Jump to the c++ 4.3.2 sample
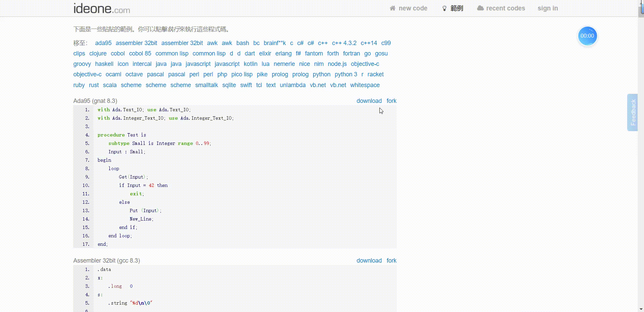This screenshot has height=312, width=644. tap(344, 43)
